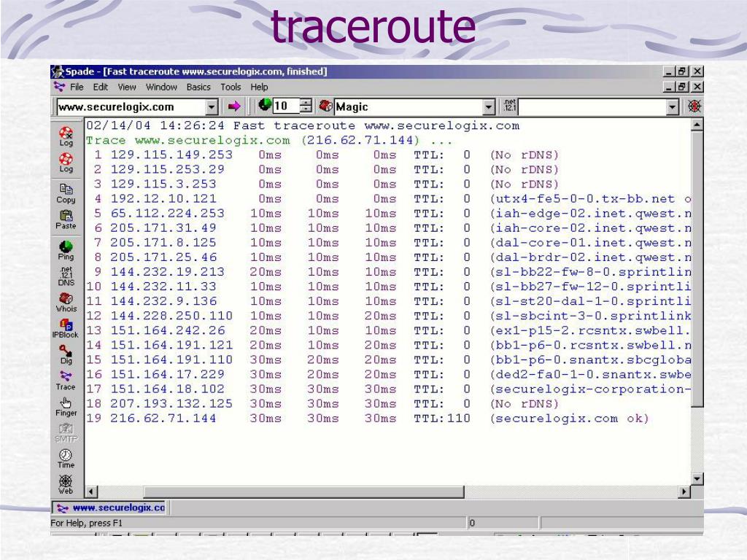
Task: Click the horizontal scrollbar left arrow
Action: (90, 491)
